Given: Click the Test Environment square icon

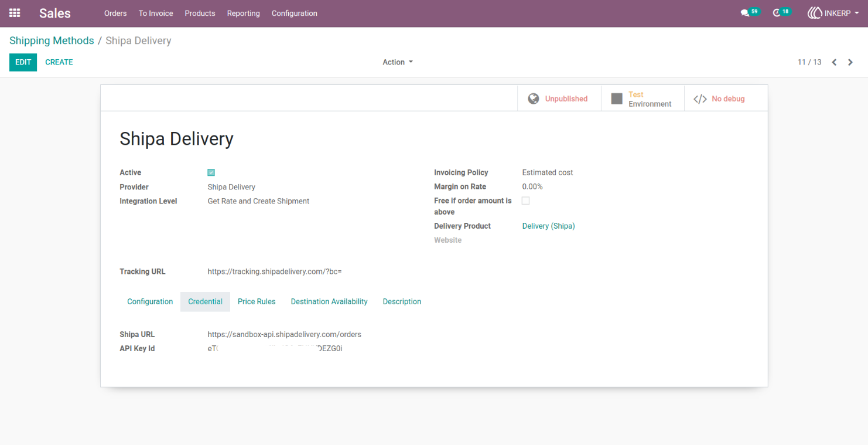Looking at the screenshot, I should [x=617, y=98].
